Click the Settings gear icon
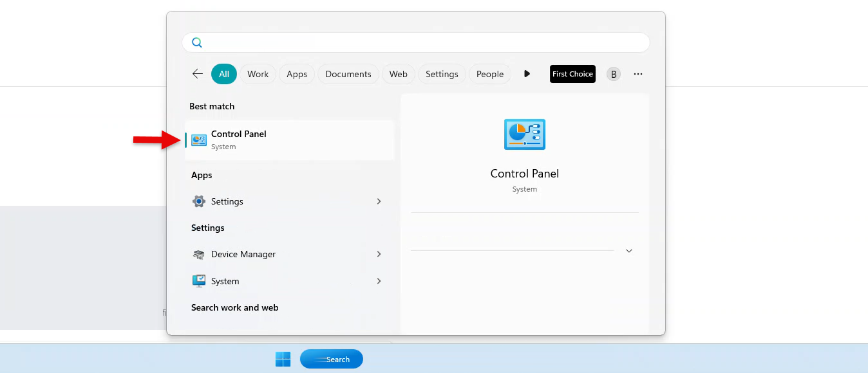868x373 pixels. [x=199, y=201]
